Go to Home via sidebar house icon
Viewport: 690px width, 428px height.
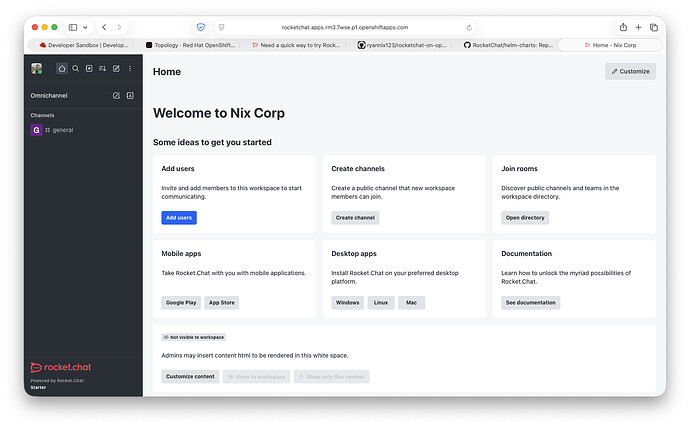click(x=62, y=69)
